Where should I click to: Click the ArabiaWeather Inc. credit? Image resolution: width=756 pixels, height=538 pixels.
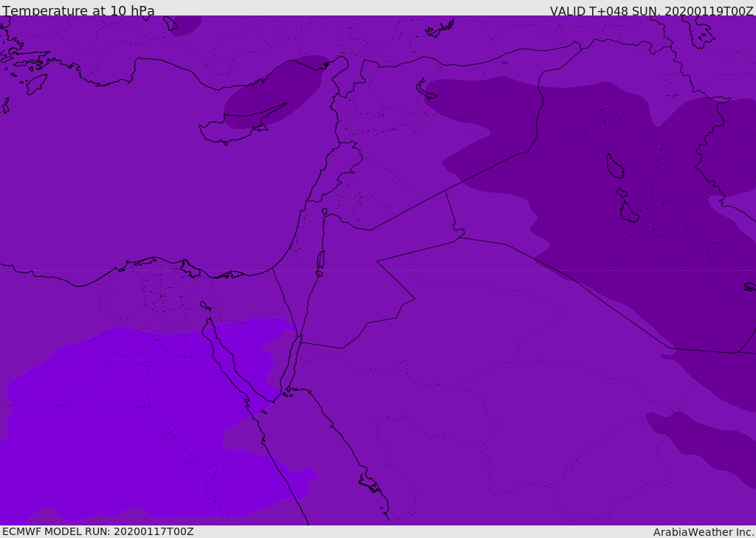pos(704,532)
